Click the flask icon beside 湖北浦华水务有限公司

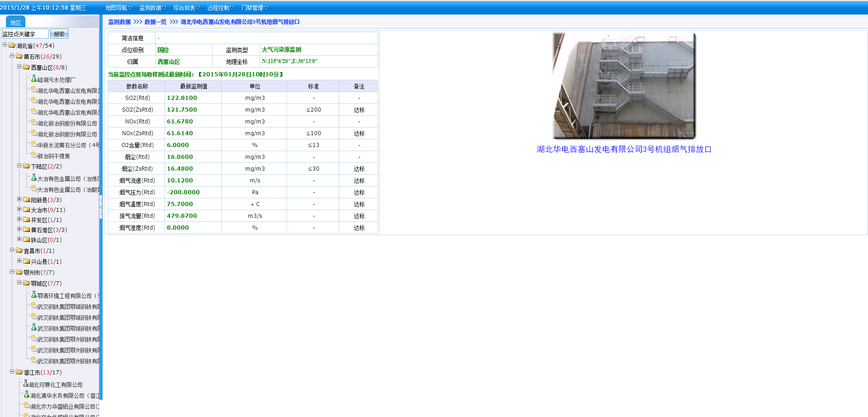click(x=27, y=394)
